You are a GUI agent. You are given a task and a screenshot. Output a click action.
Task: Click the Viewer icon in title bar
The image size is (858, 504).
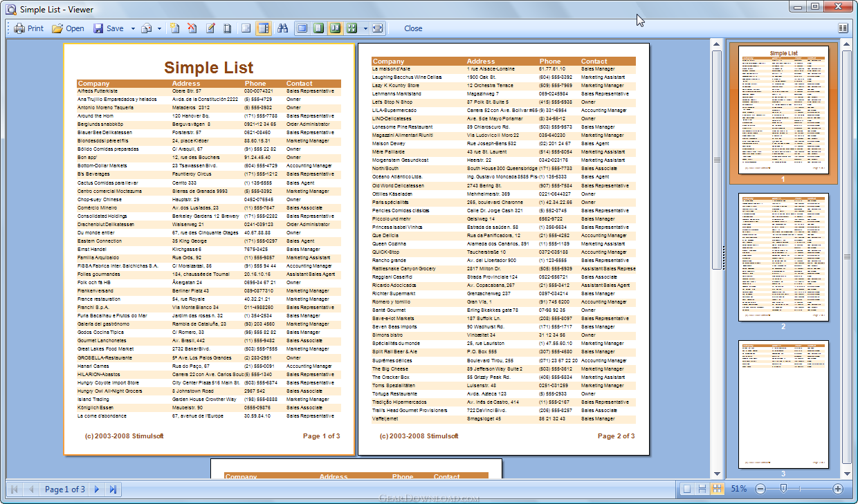(x=10, y=9)
